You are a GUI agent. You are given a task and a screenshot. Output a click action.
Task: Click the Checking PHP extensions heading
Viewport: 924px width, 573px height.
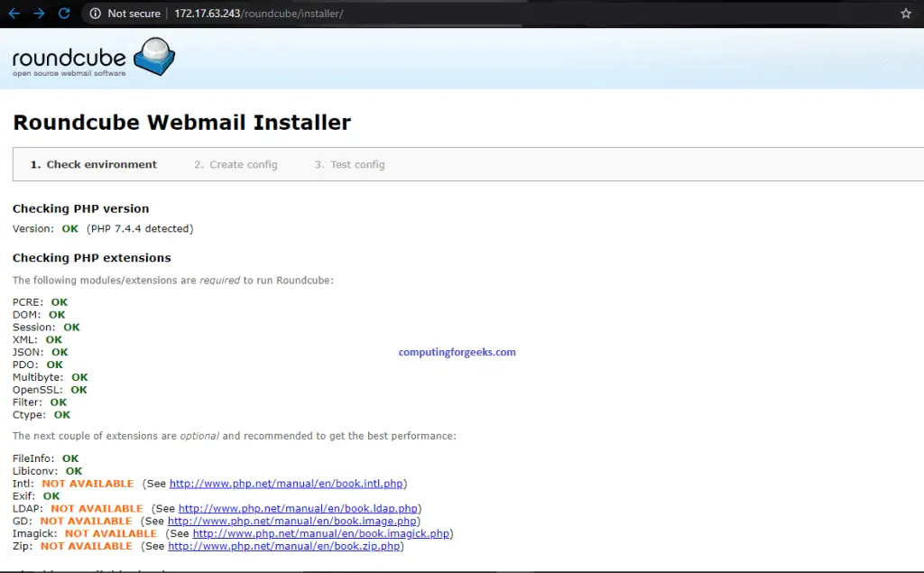[92, 258]
